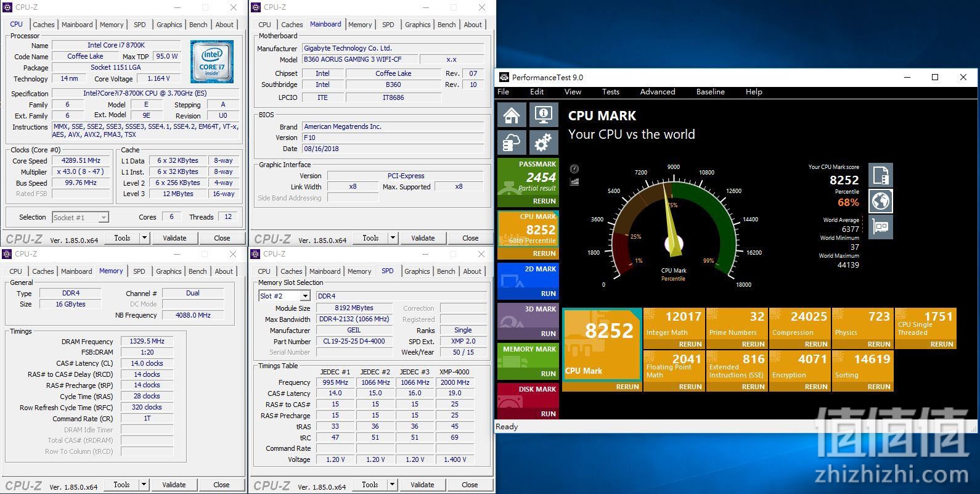980x494 pixels.
Task: Click Validate in the Processor CPU-Z window
Action: click(174, 237)
